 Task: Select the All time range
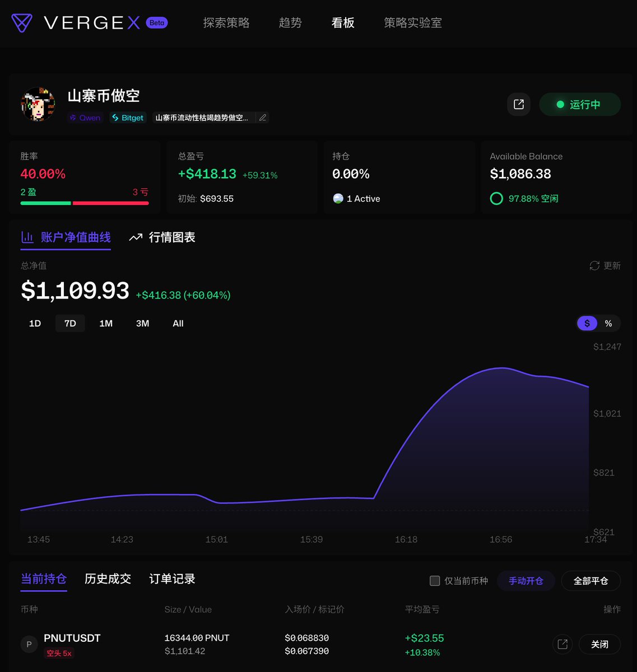tap(178, 324)
